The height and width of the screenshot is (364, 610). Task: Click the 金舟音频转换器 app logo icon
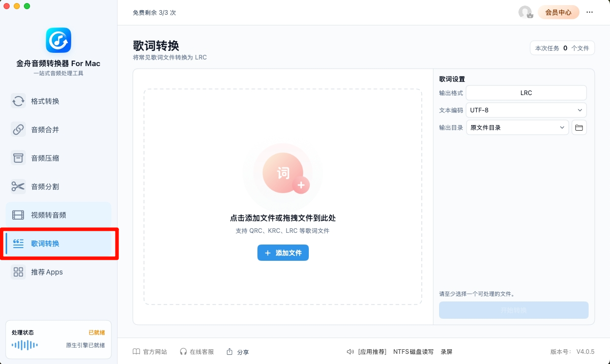tap(59, 40)
